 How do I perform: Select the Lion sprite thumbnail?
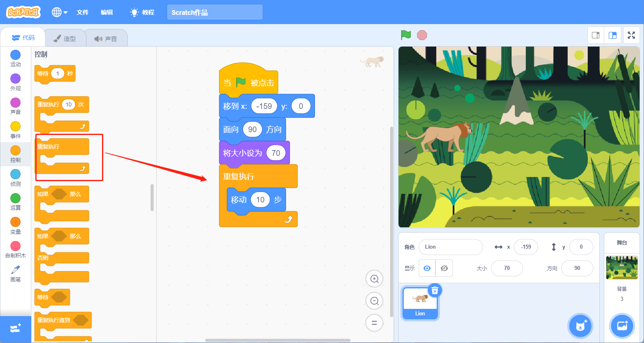click(420, 303)
